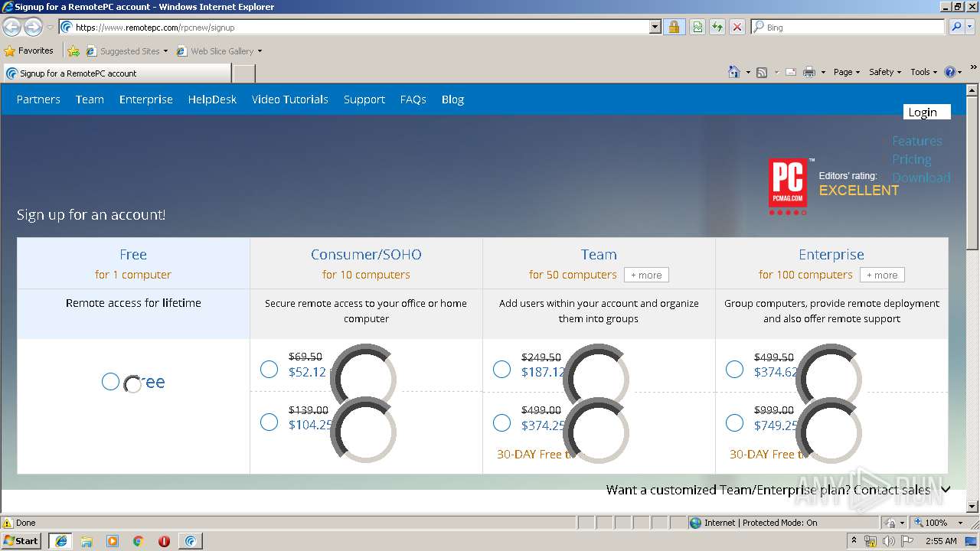The height and width of the screenshot is (551, 980).
Task: Click the Bing search magnifier button
Action: pyautogui.click(x=956, y=27)
